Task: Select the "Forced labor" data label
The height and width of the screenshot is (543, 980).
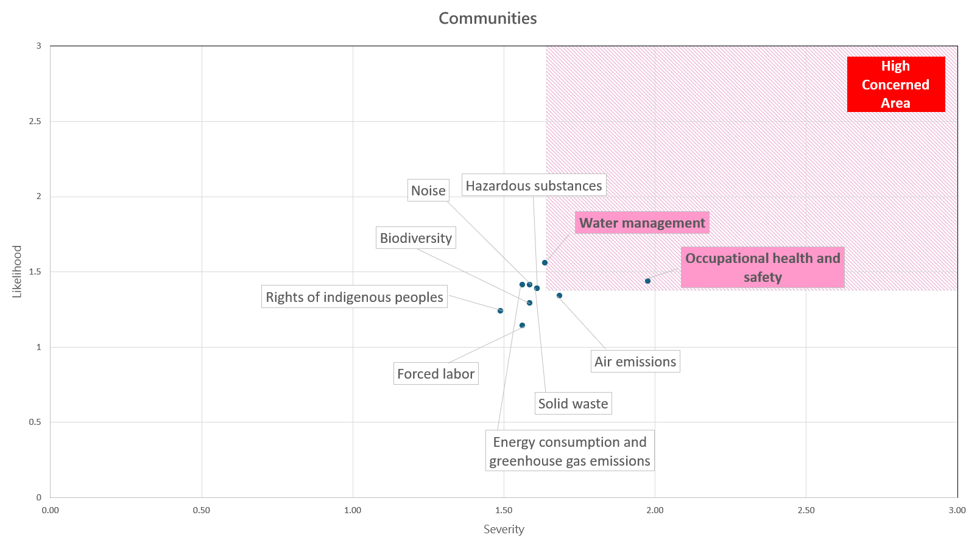Action: tap(435, 374)
